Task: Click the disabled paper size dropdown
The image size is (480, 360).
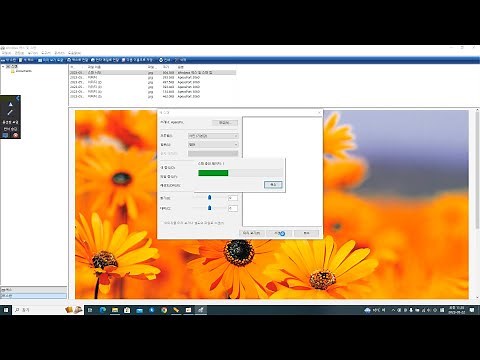Action: tap(213, 153)
